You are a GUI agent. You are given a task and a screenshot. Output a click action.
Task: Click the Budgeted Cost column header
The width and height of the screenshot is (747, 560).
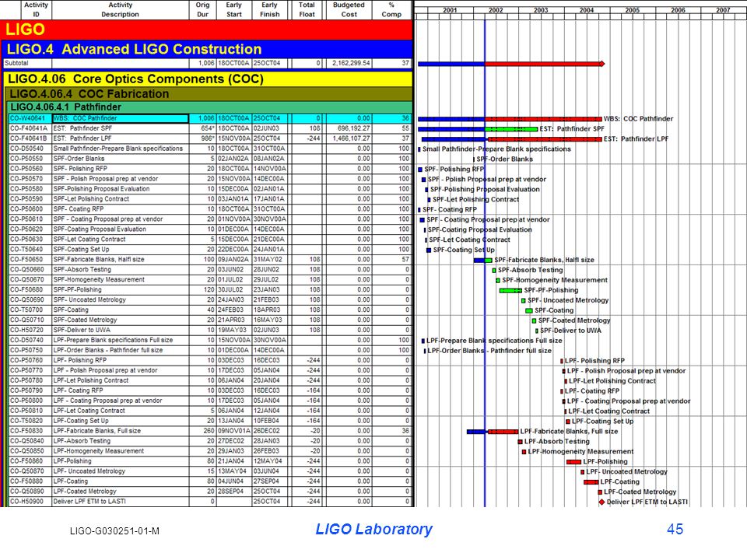pyautogui.click(x=349, y=10)
